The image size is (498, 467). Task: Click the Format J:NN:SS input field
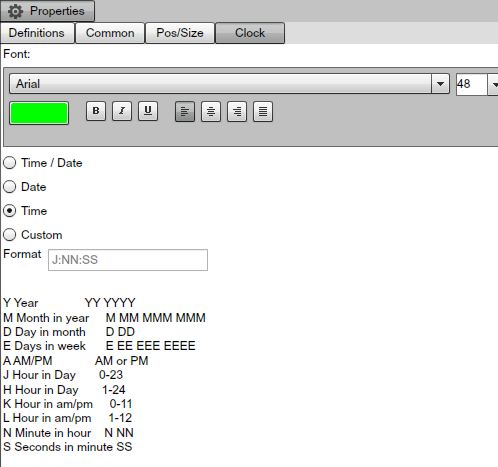(128, 260)
